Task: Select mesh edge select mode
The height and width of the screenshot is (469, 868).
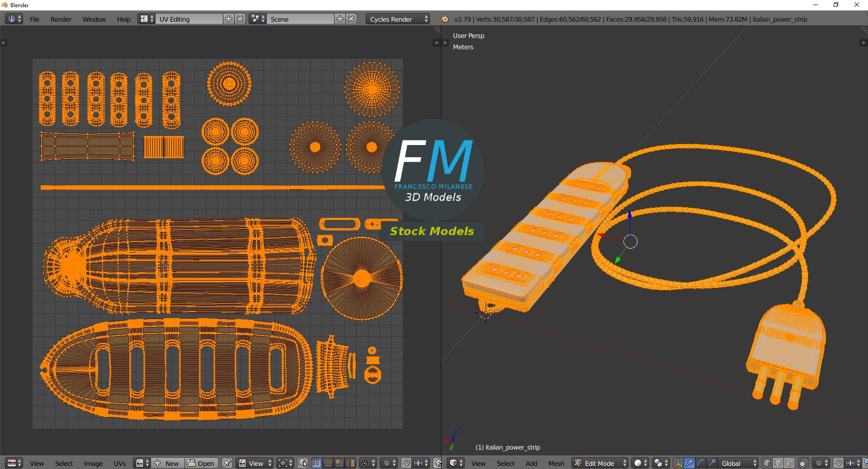Action: [778, 463]
